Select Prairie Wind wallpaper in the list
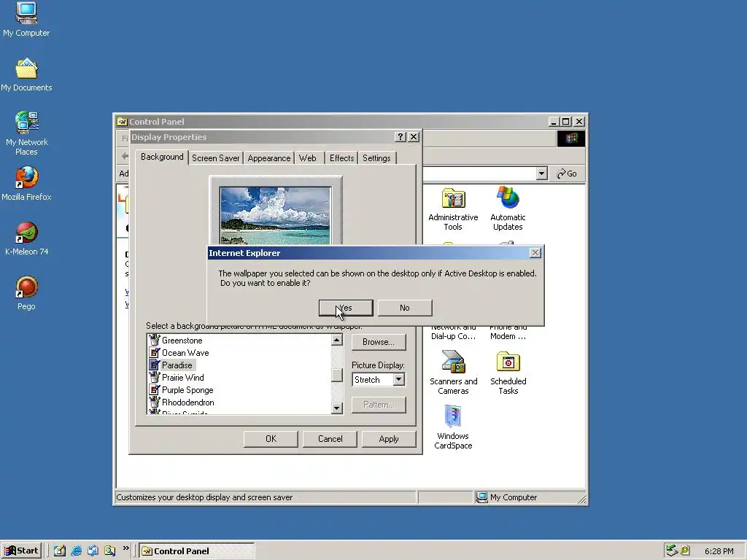 pos(183,378)
